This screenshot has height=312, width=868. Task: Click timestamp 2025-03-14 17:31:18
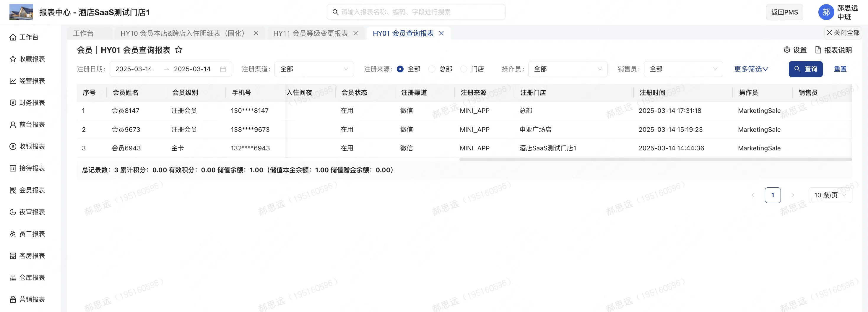(670, 110)
